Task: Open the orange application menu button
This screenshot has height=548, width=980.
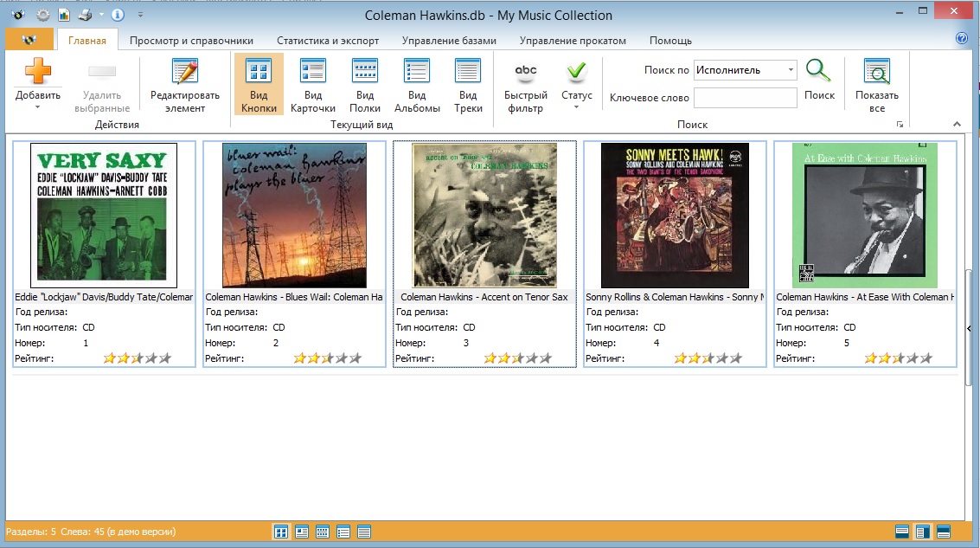Action: pos(29,40)
